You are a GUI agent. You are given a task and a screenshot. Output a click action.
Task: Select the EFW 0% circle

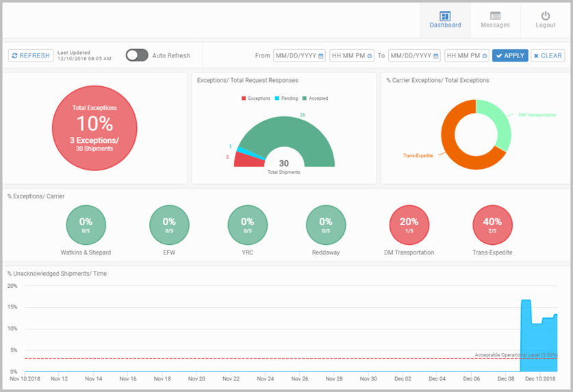(x=169, y=224)
